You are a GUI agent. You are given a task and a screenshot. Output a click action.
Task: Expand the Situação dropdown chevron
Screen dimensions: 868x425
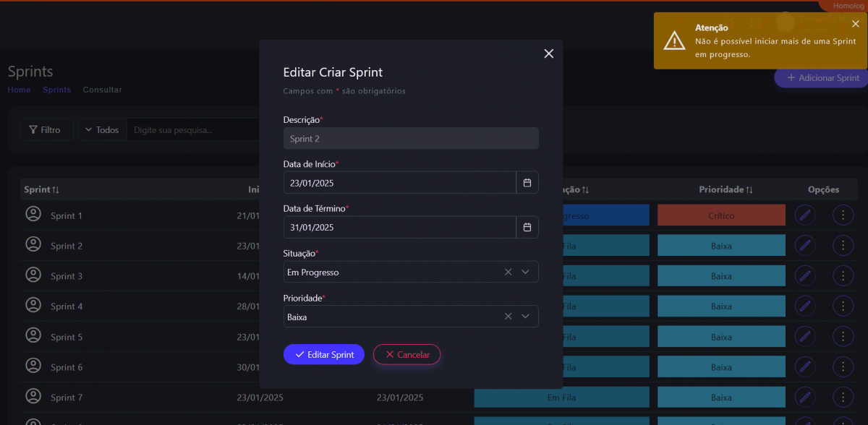526,272
